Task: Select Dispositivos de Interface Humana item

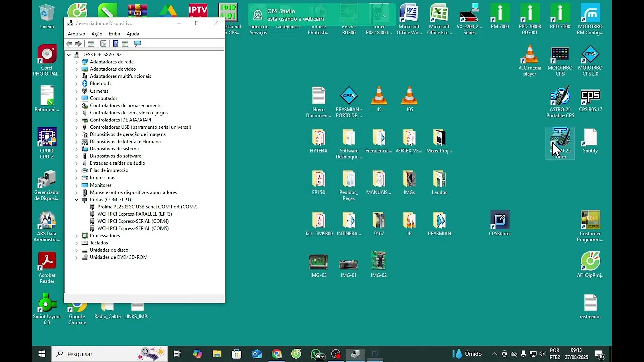Action: (125, 142)
